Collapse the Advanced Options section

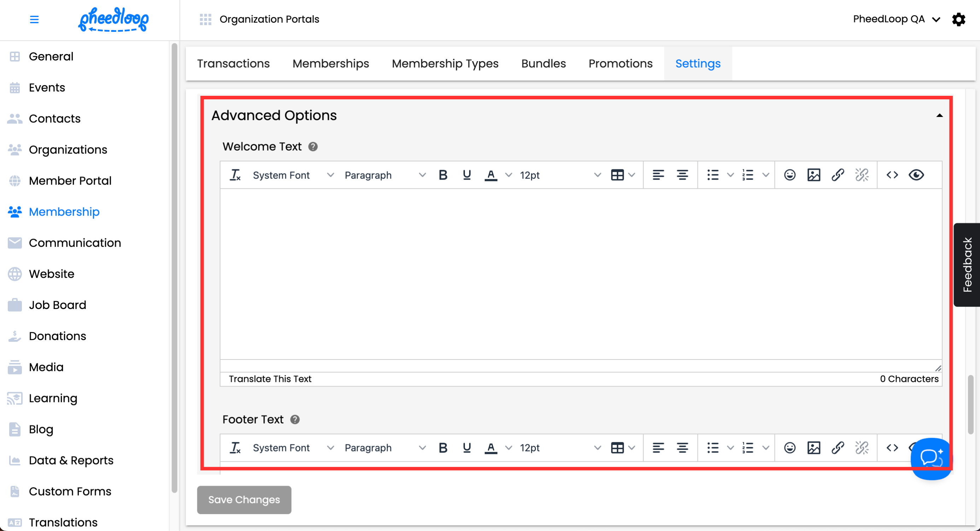[x=939, y=116]
